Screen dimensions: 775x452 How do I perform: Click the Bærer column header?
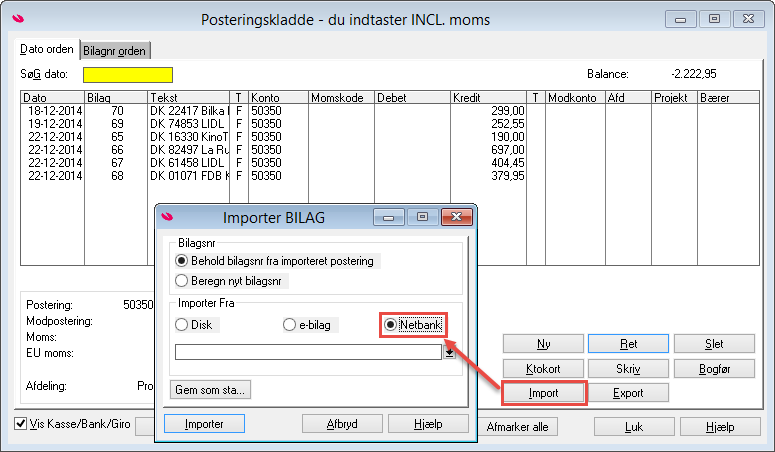coord(728,97)
